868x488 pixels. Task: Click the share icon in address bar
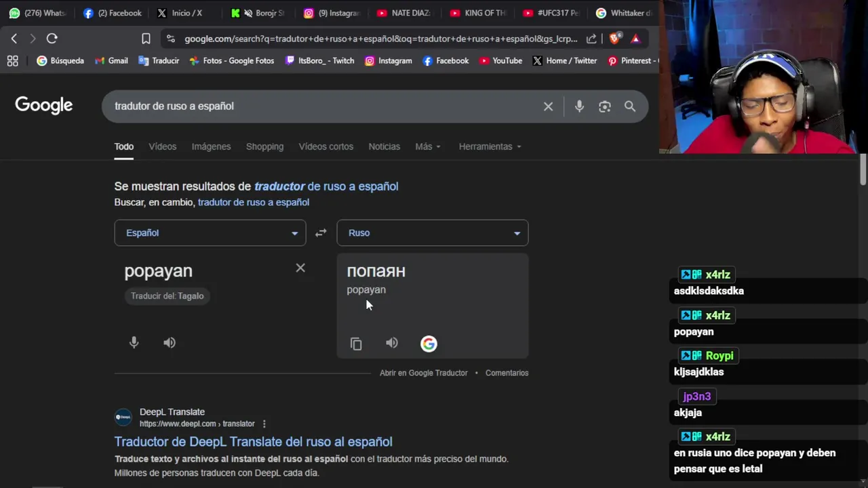click(x=591, y=39)
